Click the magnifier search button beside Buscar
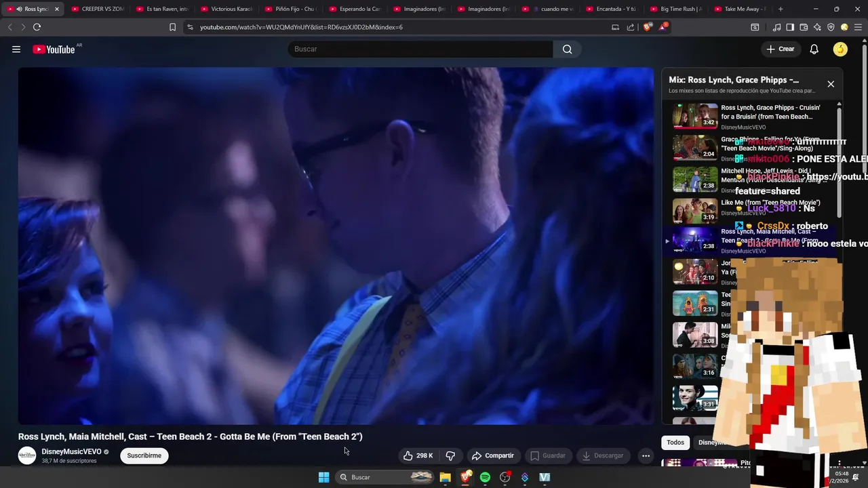 pyautogui.click(x=568, y=49)
